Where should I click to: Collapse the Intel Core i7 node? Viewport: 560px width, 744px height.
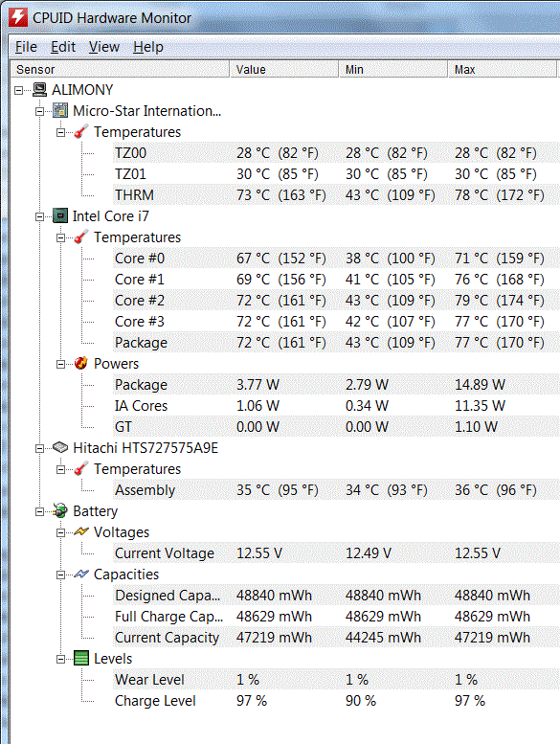(40, 216)
